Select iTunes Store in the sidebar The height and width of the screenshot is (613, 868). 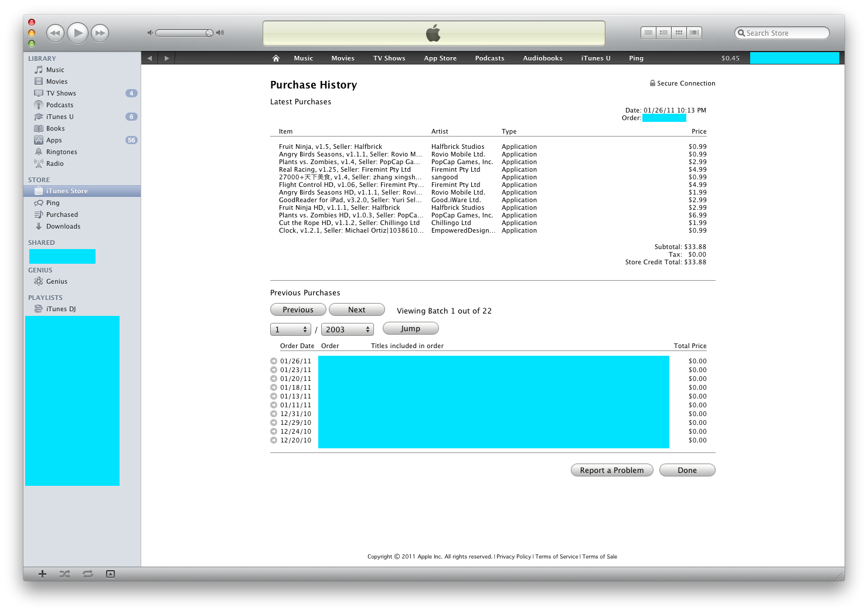coord(82,191)
